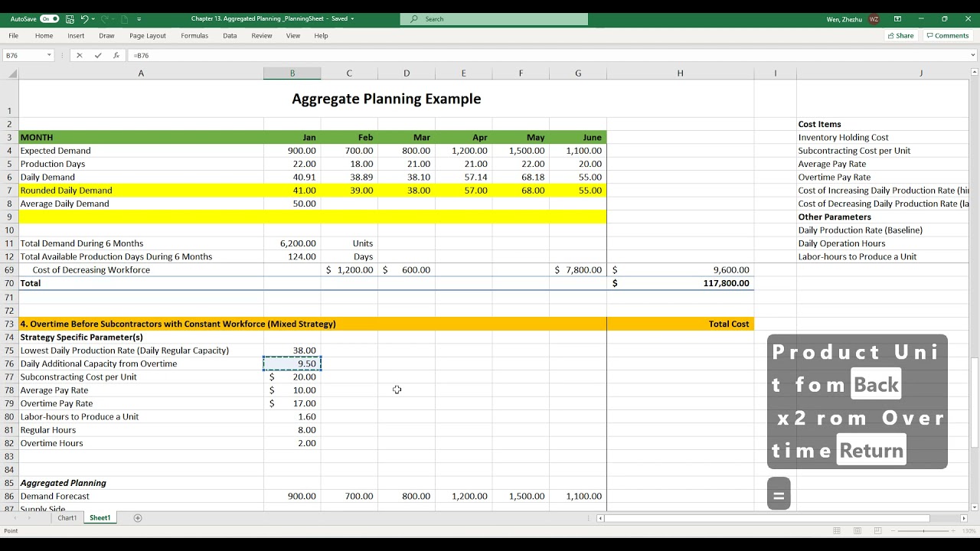Click the Redo arrow icon
The height and width of the screenshot is (551, 980).
(x=104, y=18)
